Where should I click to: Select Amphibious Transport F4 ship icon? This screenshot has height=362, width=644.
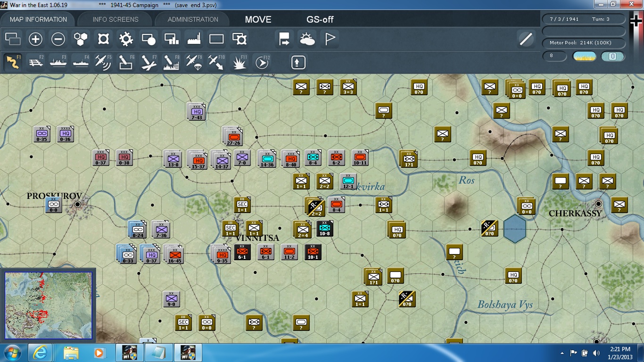click(x=81, y=62)
